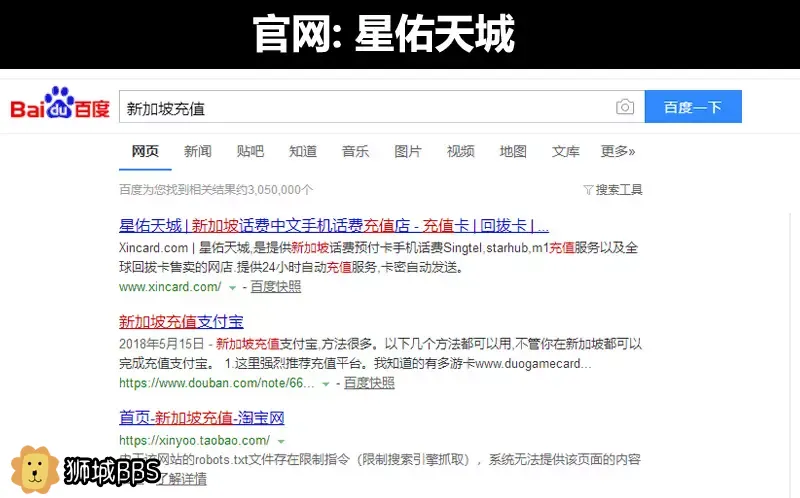
Task: Expand dropdown arrow after xinyoo.taobao.com
Action: click(281, 441)
